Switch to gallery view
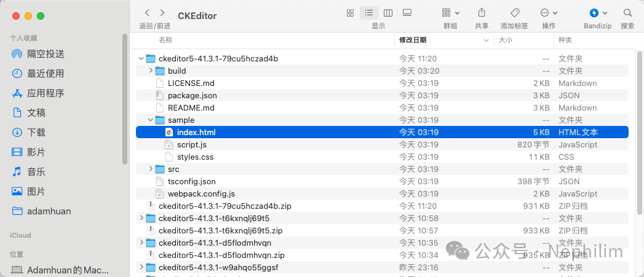Image resolution: width=644 pixels, height=277 pixels. point(407,13)
